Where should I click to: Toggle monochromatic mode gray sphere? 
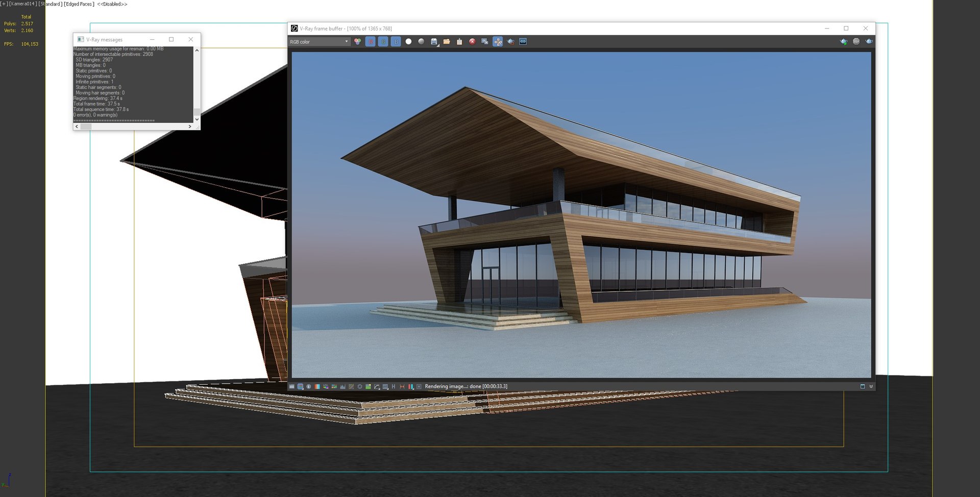click(421, 42)
